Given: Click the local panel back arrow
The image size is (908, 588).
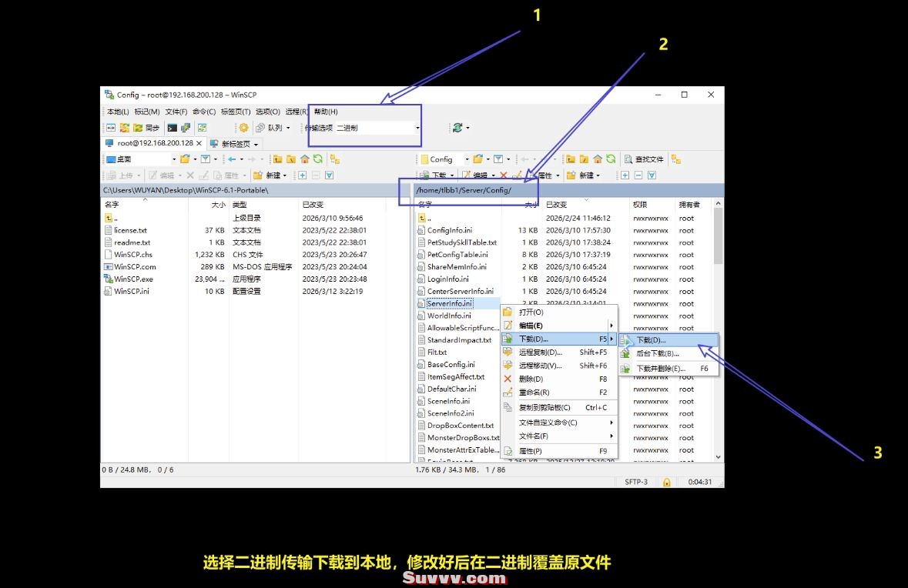Looking at the screenshot, I should coord(232,159).
